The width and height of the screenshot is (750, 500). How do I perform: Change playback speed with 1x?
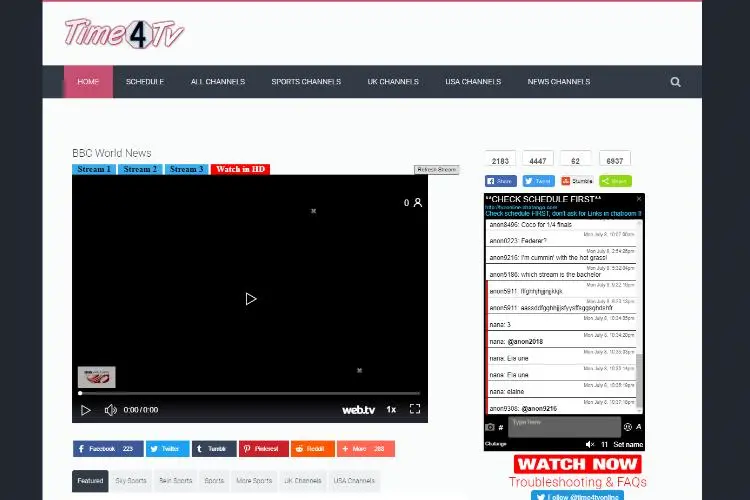coord(391,410)
